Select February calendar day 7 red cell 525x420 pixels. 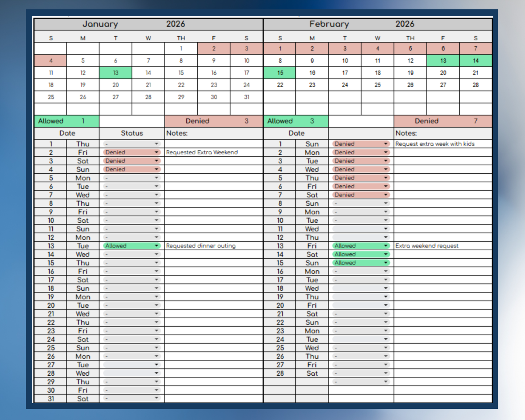click(x=476, y=48)
